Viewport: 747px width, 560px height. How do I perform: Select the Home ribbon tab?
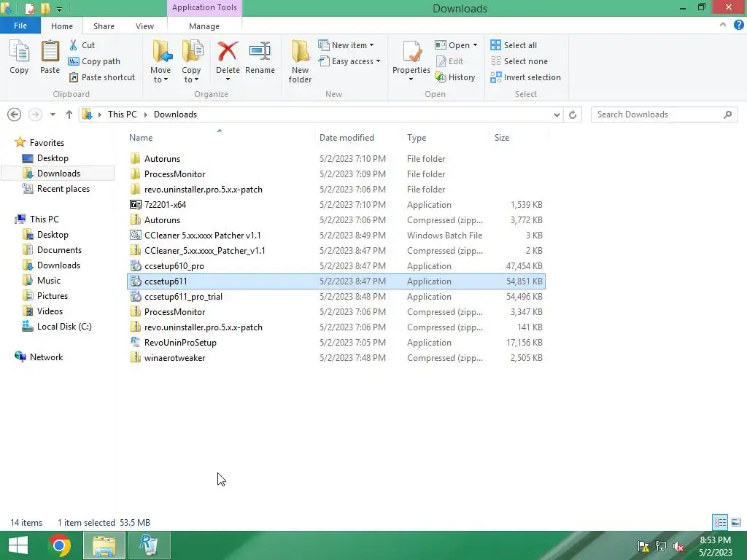point(62,26)
